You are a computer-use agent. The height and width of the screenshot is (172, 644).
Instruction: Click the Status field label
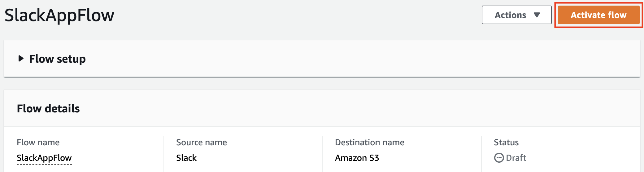[x=506, y=142]
